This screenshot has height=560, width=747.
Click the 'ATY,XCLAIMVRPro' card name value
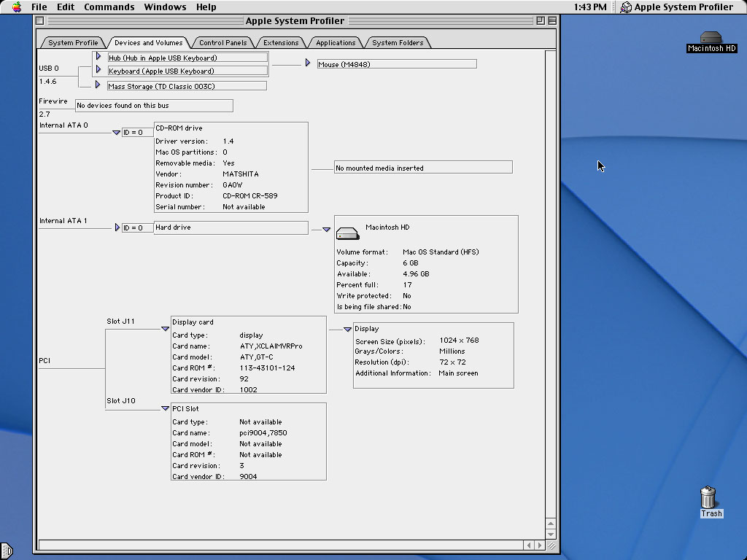[x=271, y=346]
